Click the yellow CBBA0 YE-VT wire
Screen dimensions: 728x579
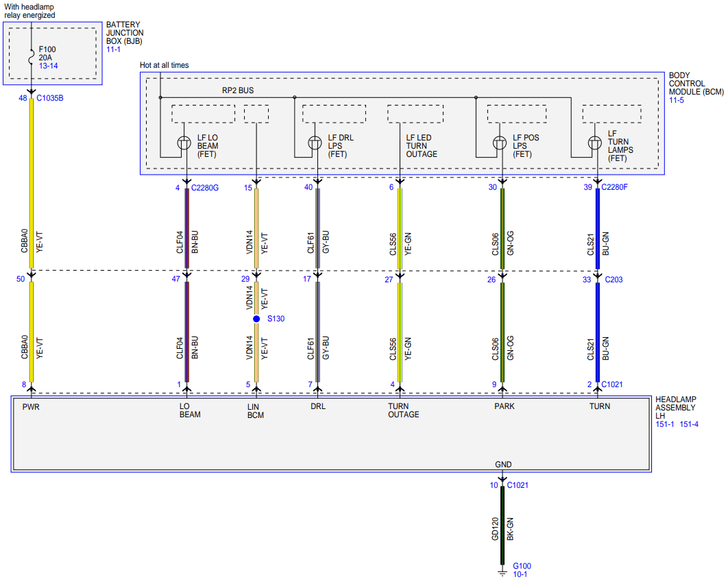pos(31,183)
